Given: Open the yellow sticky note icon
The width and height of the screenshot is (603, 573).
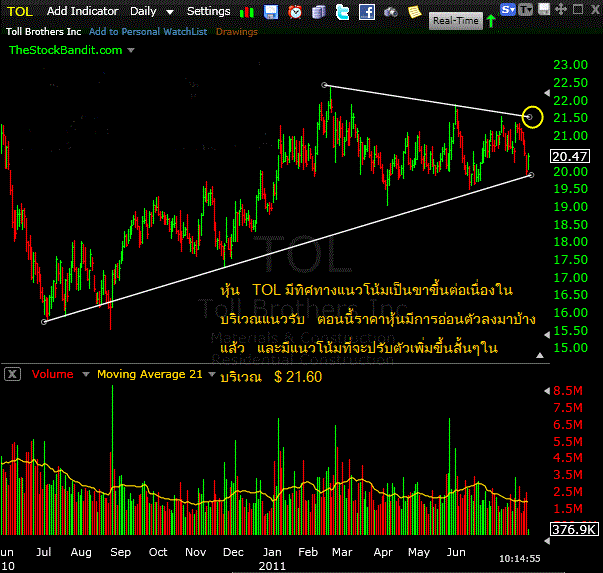Looking at the screenshot, I should click(415, 12).
